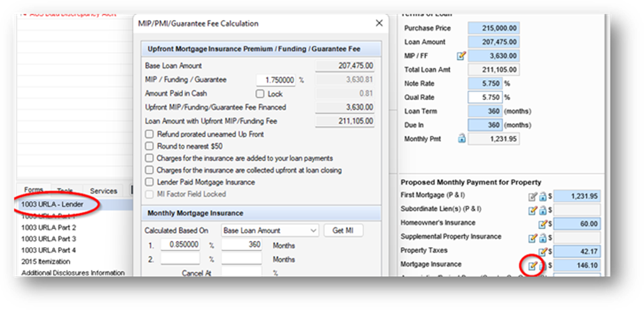
Task: Click the Property Taxes amount 42.17
Action: (x=577, y=252)
